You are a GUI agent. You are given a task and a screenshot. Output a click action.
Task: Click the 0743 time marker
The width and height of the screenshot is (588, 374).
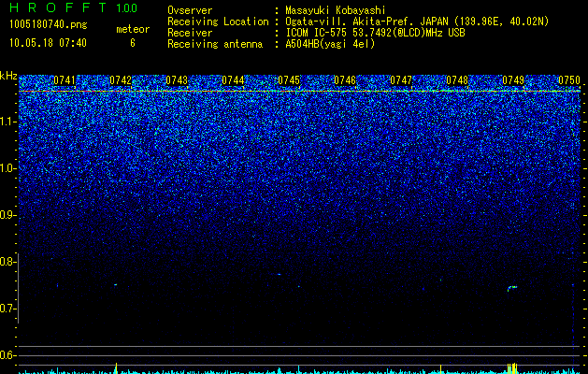coord(177,80)
